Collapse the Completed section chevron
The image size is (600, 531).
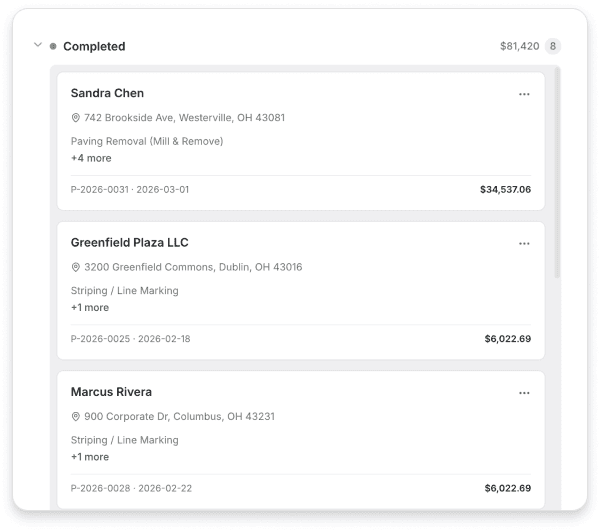pos(38,45)
